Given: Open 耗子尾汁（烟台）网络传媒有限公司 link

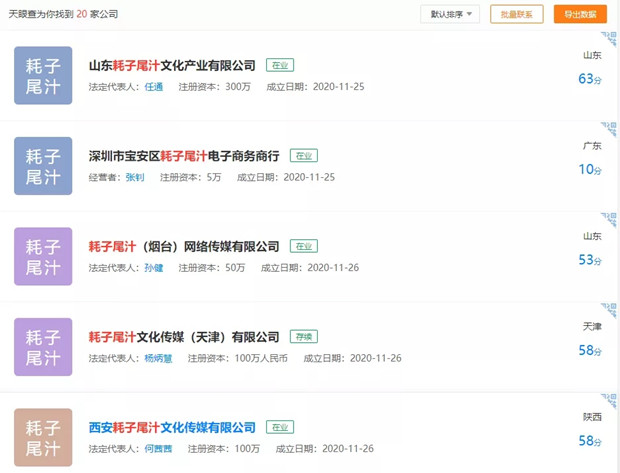Looking at the screenshot, I should tap(184, 246).
